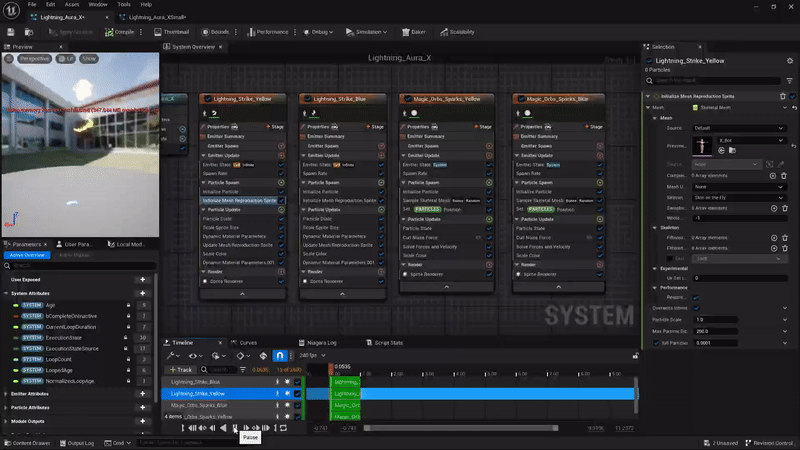Toggle the blue snapping magnet icon
This screenshot has width=800, height=450.
tap(279, 356)
